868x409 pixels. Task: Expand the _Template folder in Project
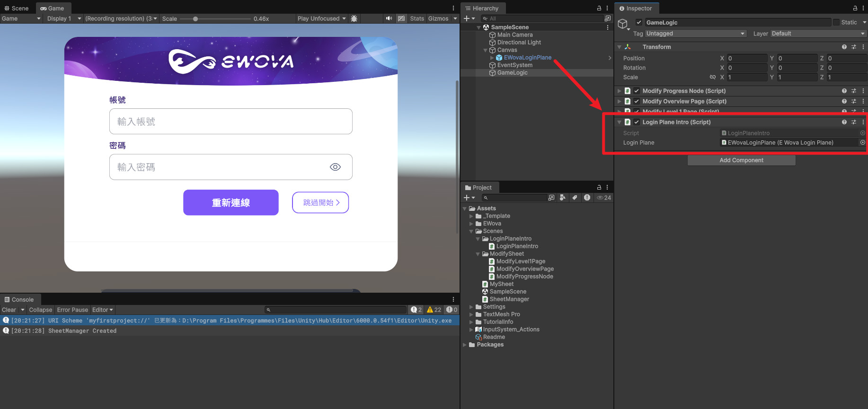(471, 216)
